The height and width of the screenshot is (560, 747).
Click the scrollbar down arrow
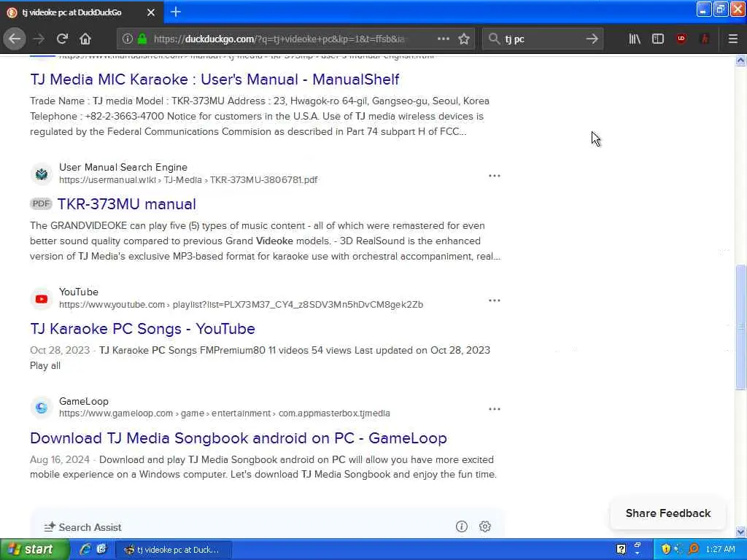tap(740, 532)
